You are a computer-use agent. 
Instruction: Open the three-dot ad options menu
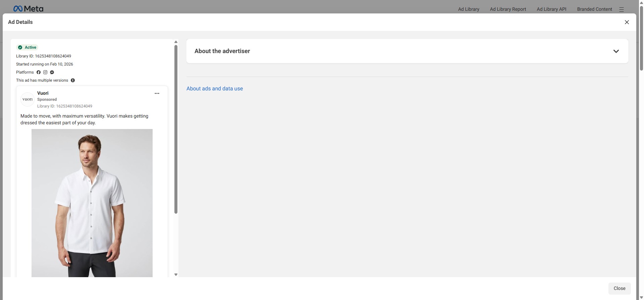point(157,93)
